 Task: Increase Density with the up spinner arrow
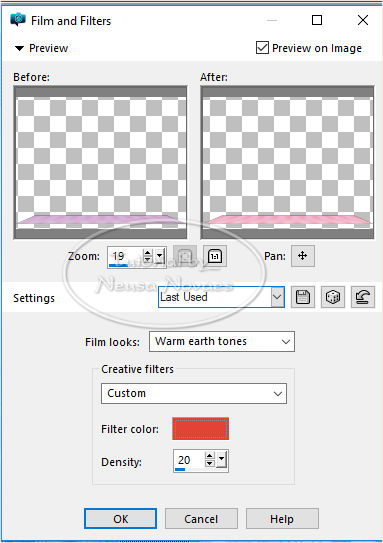(210, 456)
